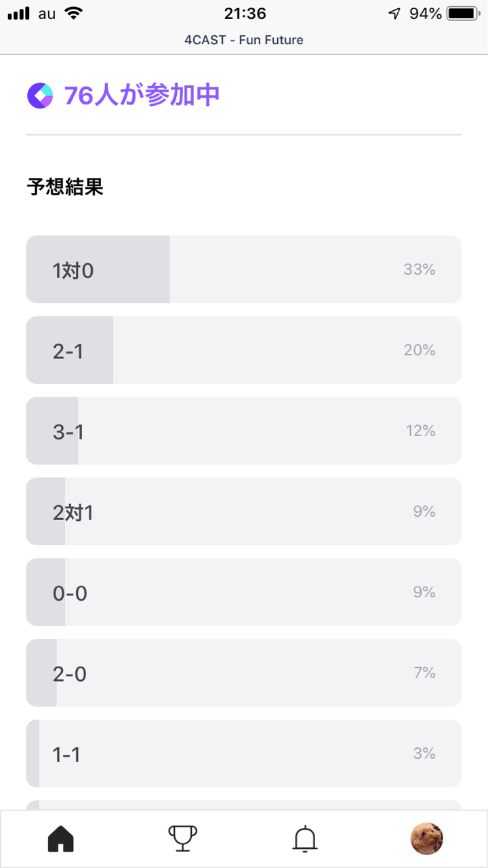Tap the battery icon in status bar
Viewport: 488px width, 868px height.
pyautogui.click(x=463, y=14)
